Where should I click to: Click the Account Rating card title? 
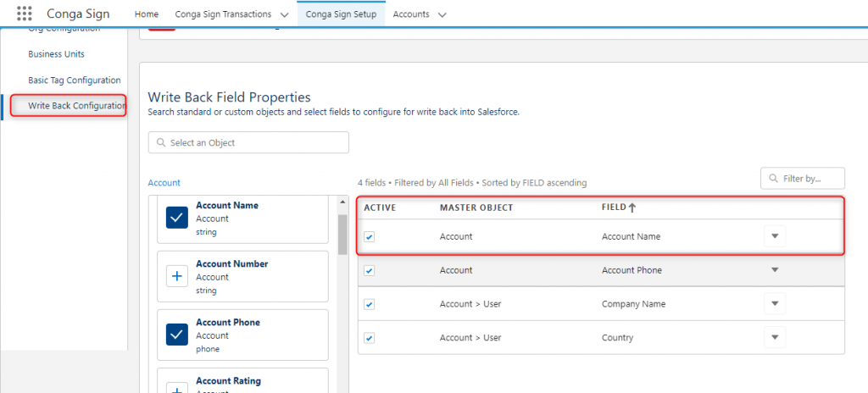pos(228,381)
